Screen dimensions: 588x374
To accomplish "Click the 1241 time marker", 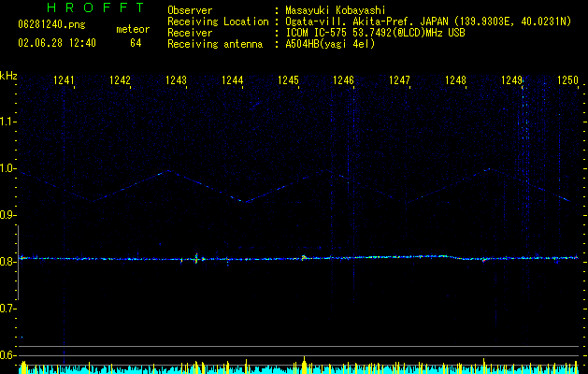I will pos(64,80).
